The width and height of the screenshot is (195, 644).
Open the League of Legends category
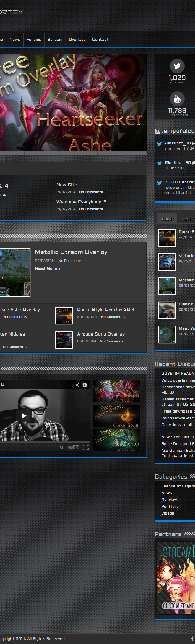178,486
